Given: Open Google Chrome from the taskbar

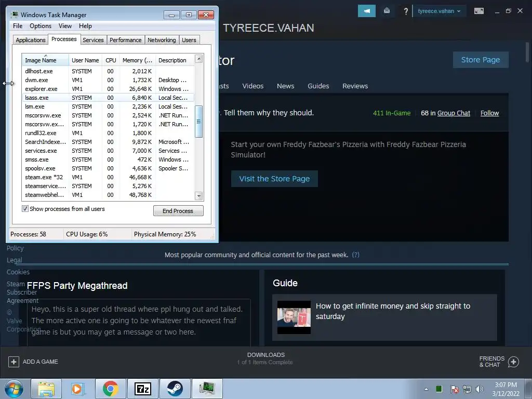Looking at the screenshot, I should [110, 389].
